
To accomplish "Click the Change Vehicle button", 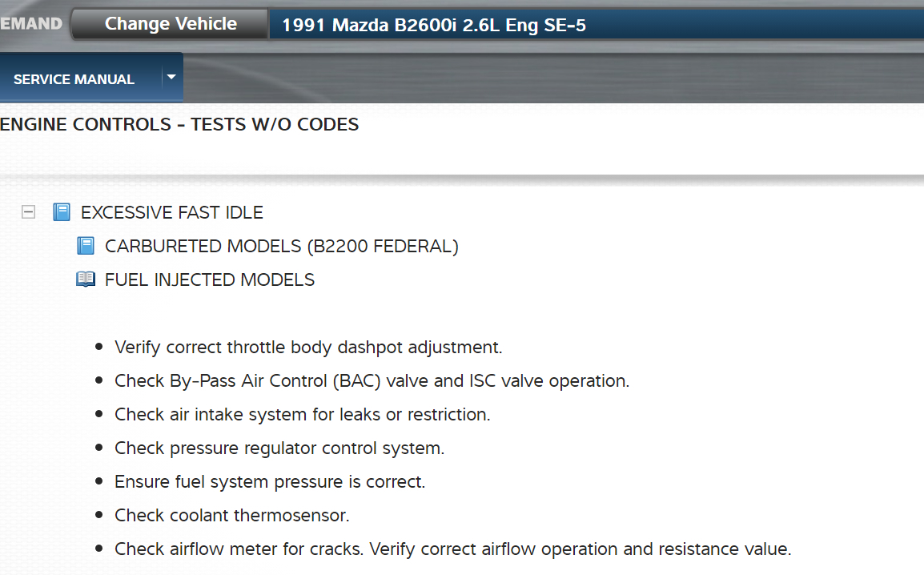I will (x=170, y=24).
